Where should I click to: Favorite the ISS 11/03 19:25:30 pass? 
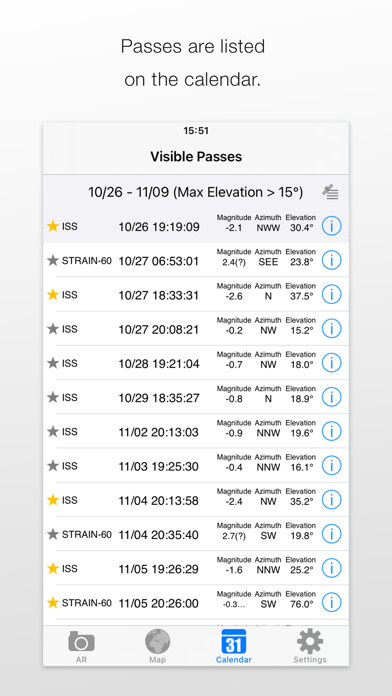[x=53, y=466]
